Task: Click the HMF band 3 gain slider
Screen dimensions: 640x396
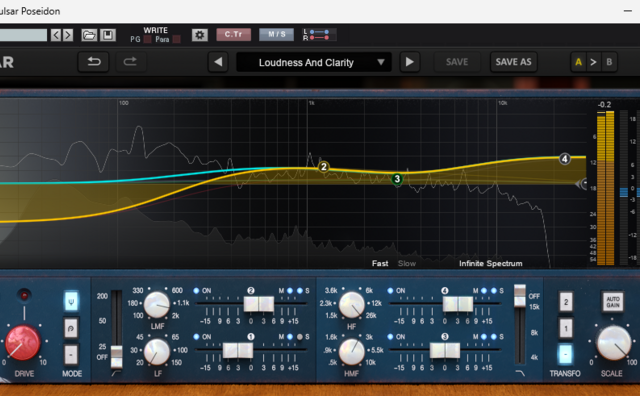Action: pyautogui.click(x=445, y=350)
